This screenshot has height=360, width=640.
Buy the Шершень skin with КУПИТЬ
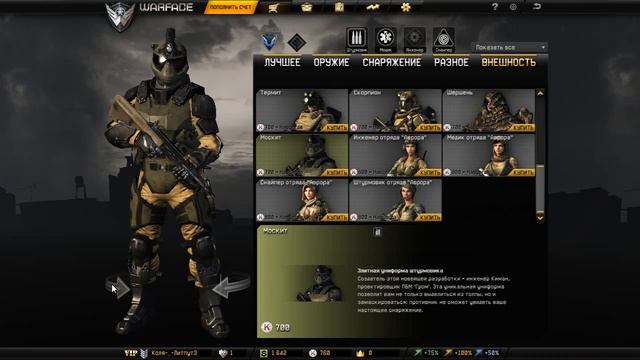[x=523, y=128]
